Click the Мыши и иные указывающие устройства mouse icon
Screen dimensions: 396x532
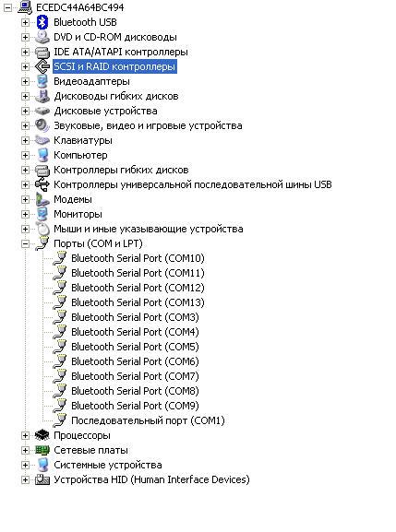42,229
